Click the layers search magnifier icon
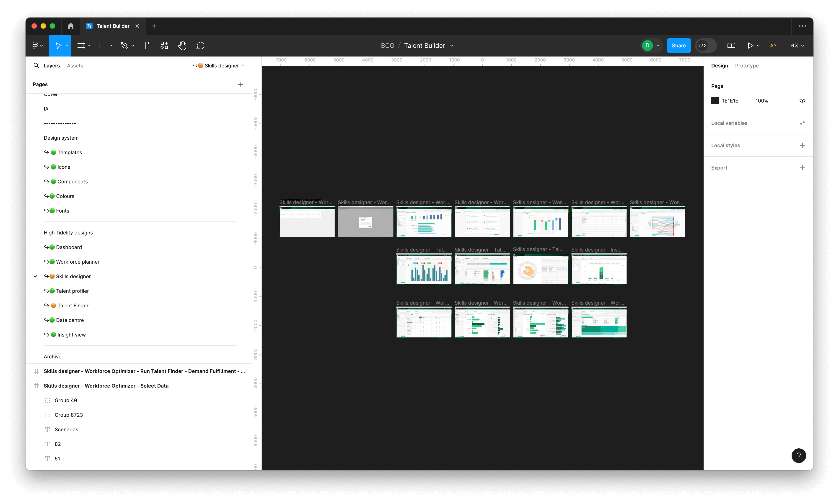This screenshot has height=504, width=839. (x=36, y=66)
